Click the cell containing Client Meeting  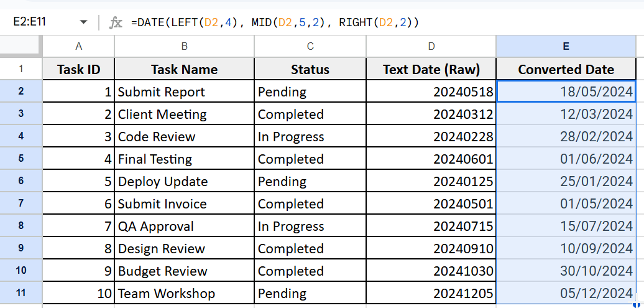click(x=185, y=114)
